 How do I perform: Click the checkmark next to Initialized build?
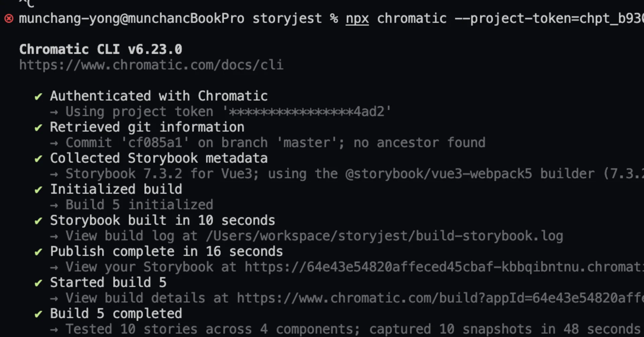pos(39,190)
